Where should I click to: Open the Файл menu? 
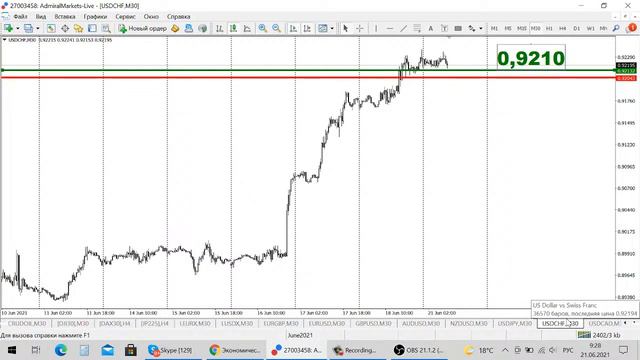coord(20,17)
